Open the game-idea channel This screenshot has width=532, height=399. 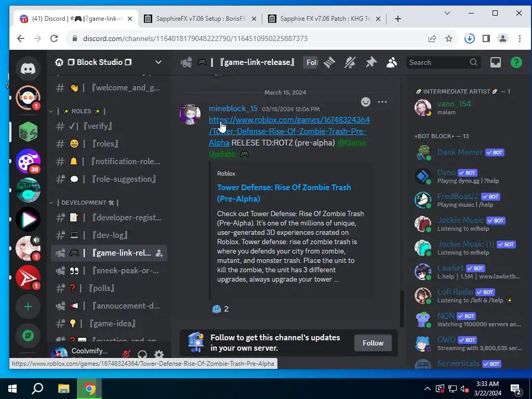point(109,324)
